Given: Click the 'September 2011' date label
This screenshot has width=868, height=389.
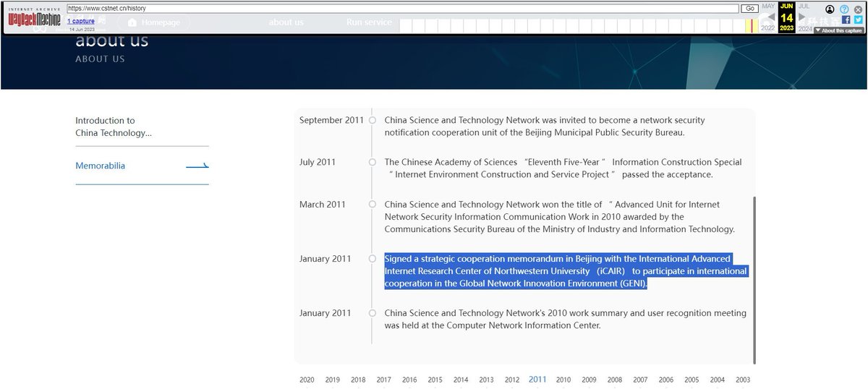Looking at the screenshot, I should (331, 120).
